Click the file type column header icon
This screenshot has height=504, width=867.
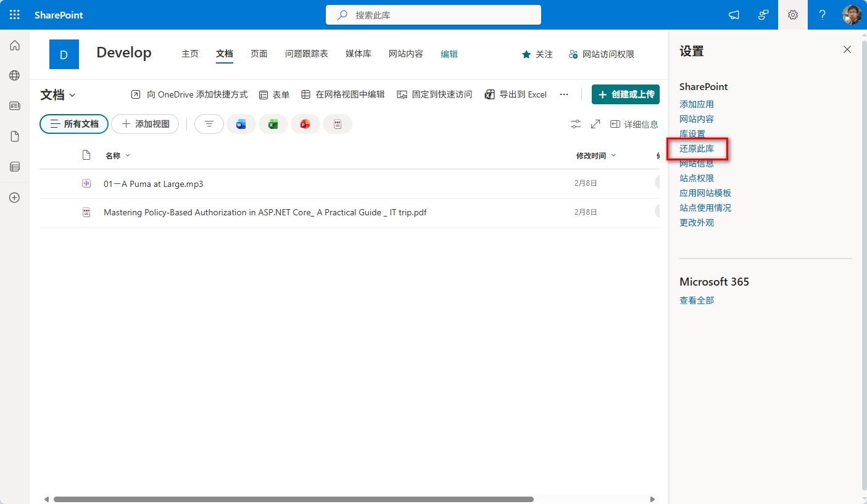(x=86, y=155)
